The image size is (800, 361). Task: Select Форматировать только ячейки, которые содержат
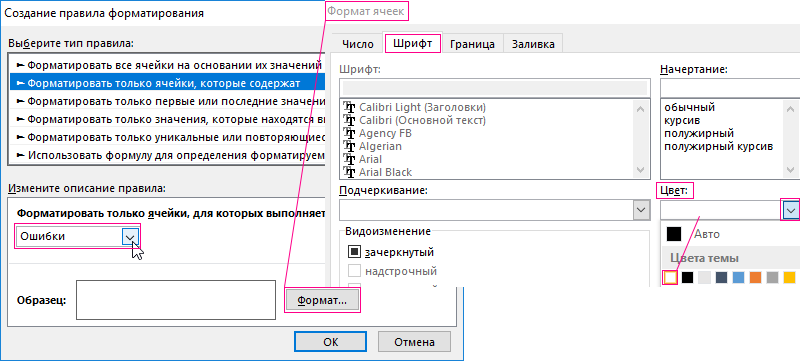(167, 83)
